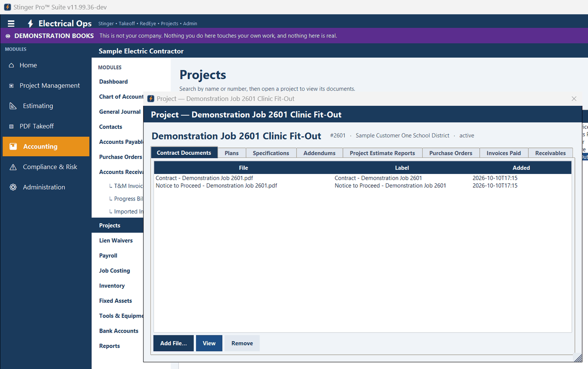The width and height of the screenshot is (588, 369).
Task: Go to Lien Waivers module
Action: click(x=116, y=241)
